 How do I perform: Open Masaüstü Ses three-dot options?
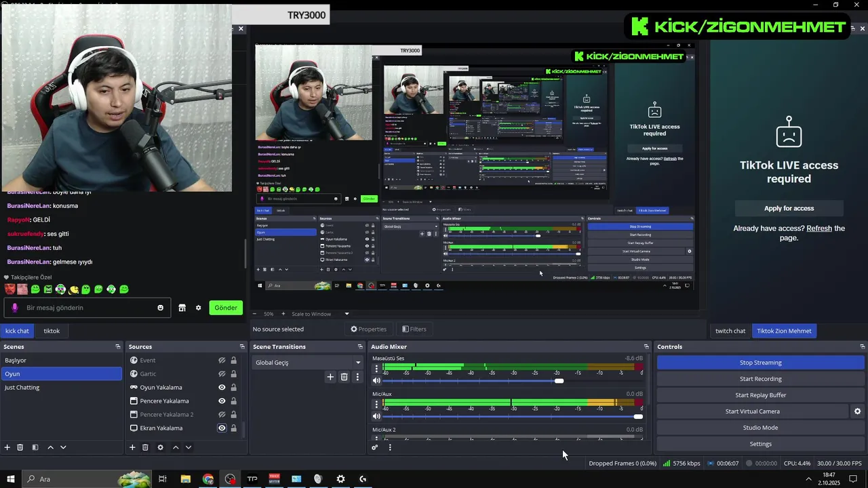(x=376, y=369)
